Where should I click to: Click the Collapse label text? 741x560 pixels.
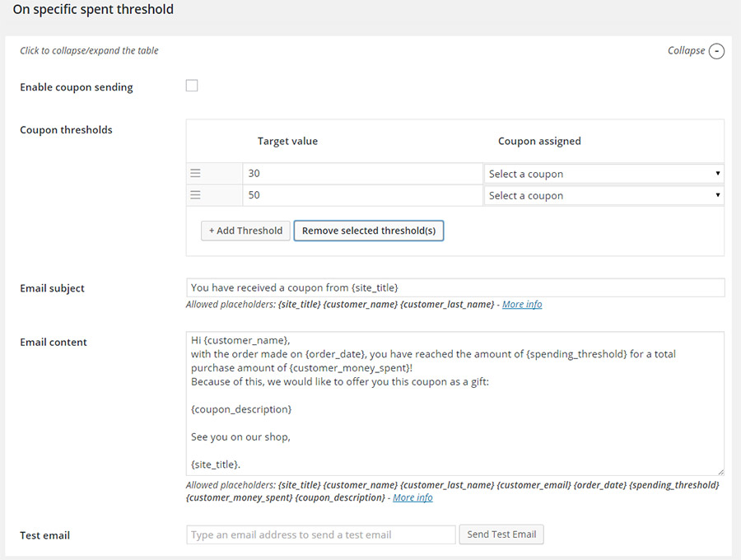[686, 50]
